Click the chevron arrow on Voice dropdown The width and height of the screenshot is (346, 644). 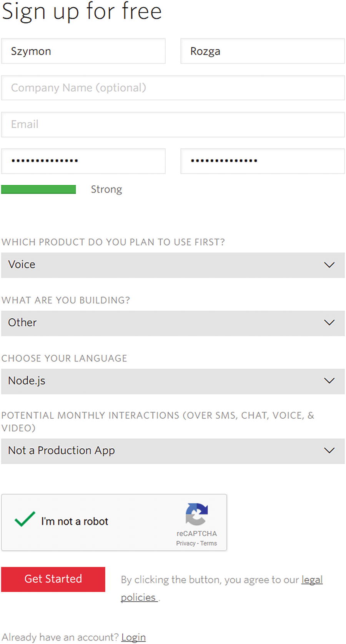point(329,265)
